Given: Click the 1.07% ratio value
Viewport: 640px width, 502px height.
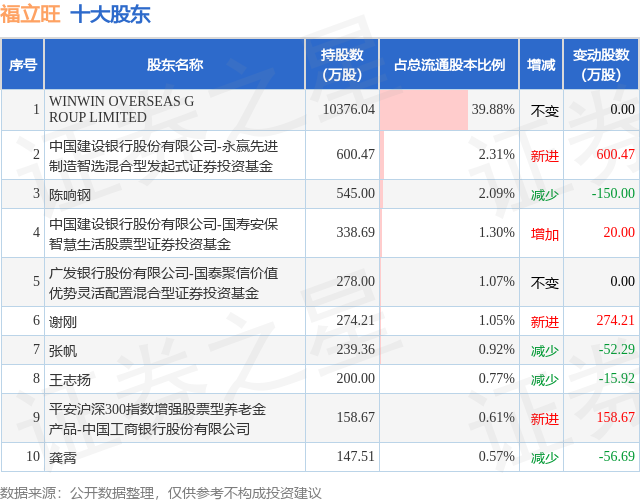Looking at the screenshot, I should [x=496, y=281].
